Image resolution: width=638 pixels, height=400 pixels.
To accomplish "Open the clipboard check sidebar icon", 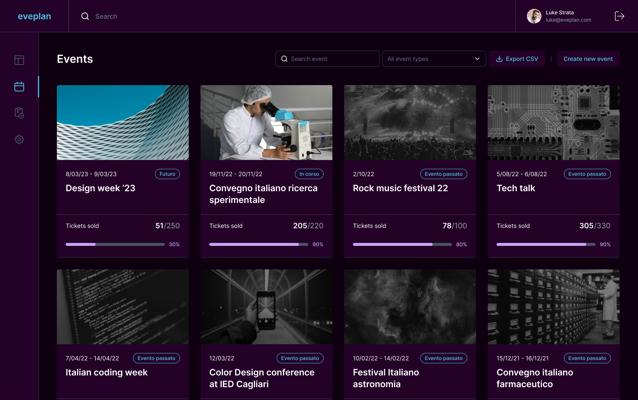I will 19,113.
